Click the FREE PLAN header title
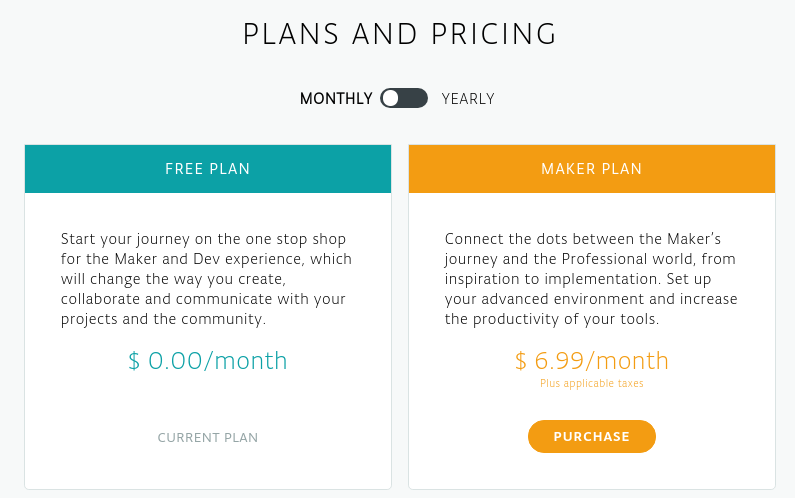The height and width of the screenshot is (498, 795). [208, 169]
